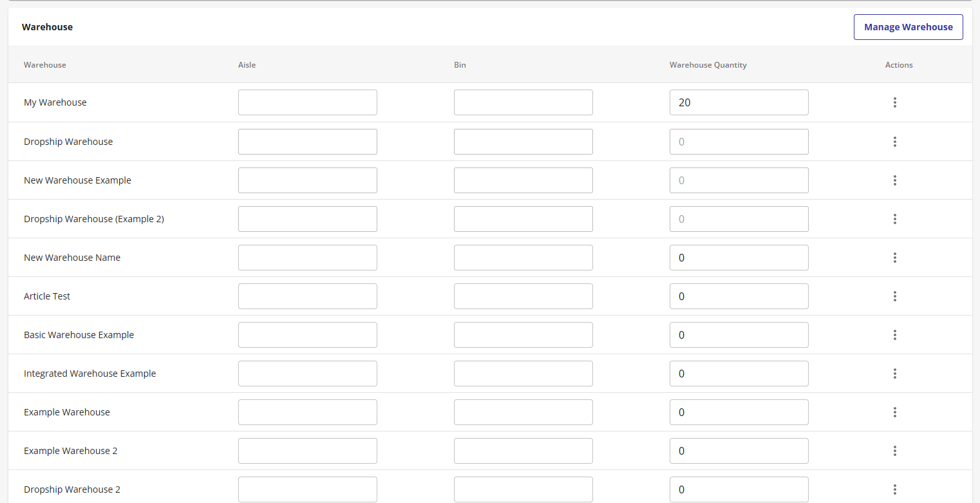
Task: Open actions menu for New Warehouse Name row
Action: pos(895,257)
